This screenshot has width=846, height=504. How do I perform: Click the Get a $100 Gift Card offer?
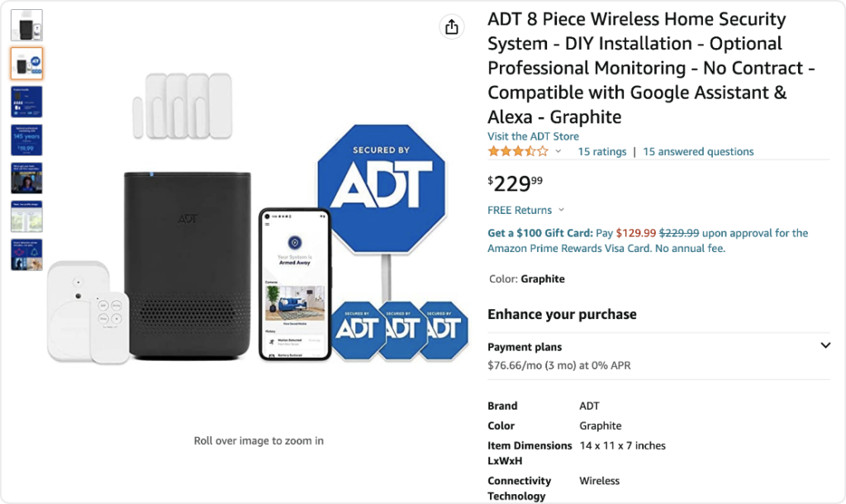pos(540,233)
